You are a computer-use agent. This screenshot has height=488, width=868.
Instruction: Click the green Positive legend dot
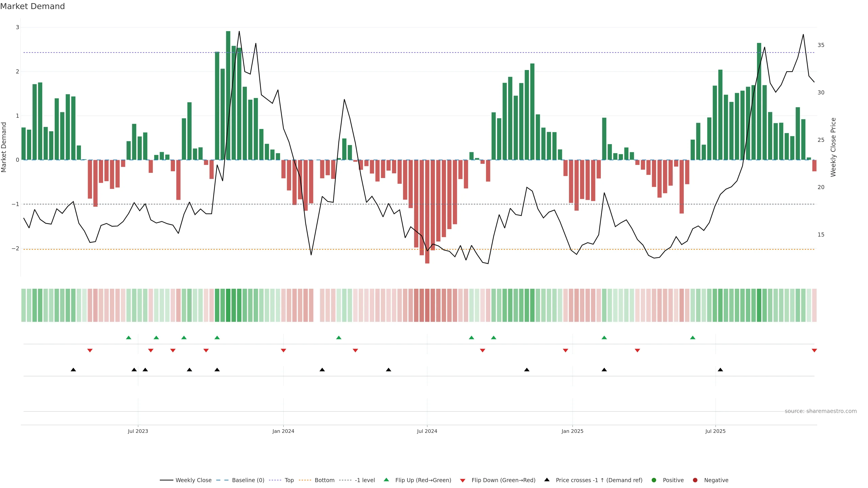click(654, 480)
